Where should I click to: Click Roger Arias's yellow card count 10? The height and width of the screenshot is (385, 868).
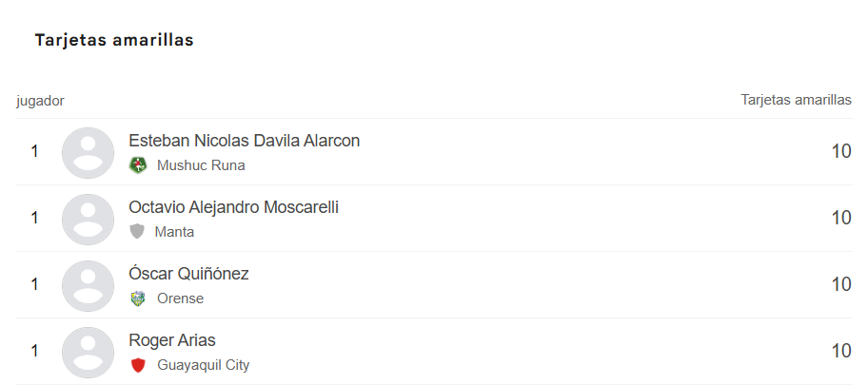point(841,351)
